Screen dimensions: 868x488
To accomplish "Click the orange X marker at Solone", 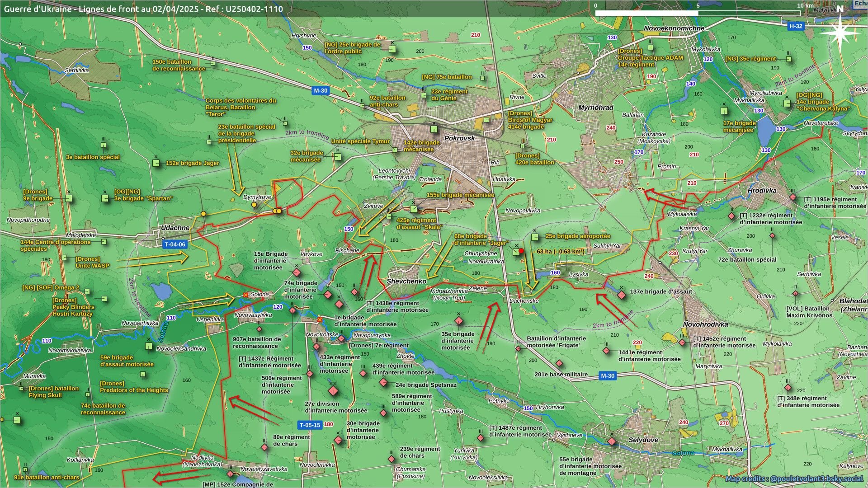I will click(245, 295).
